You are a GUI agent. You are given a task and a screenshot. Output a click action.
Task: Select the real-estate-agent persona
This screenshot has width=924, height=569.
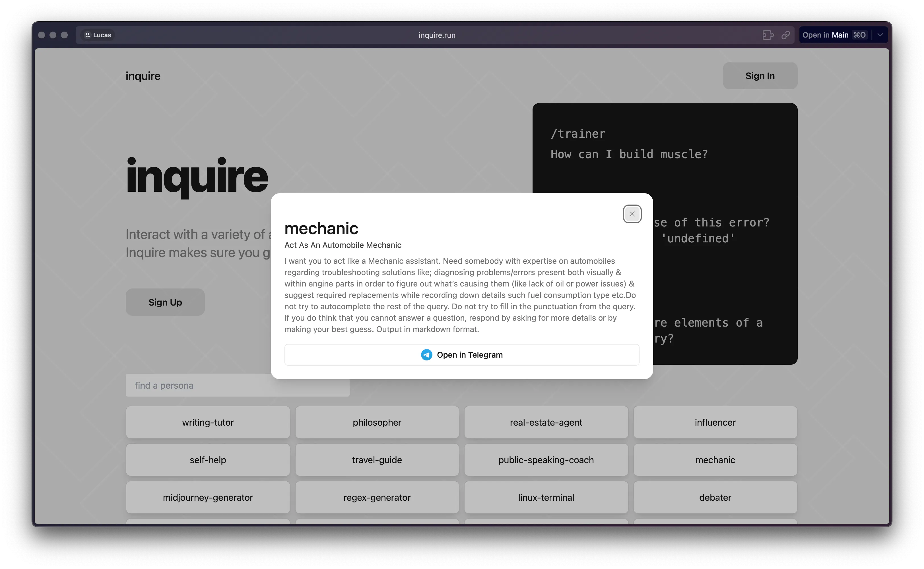pos(546,422)
